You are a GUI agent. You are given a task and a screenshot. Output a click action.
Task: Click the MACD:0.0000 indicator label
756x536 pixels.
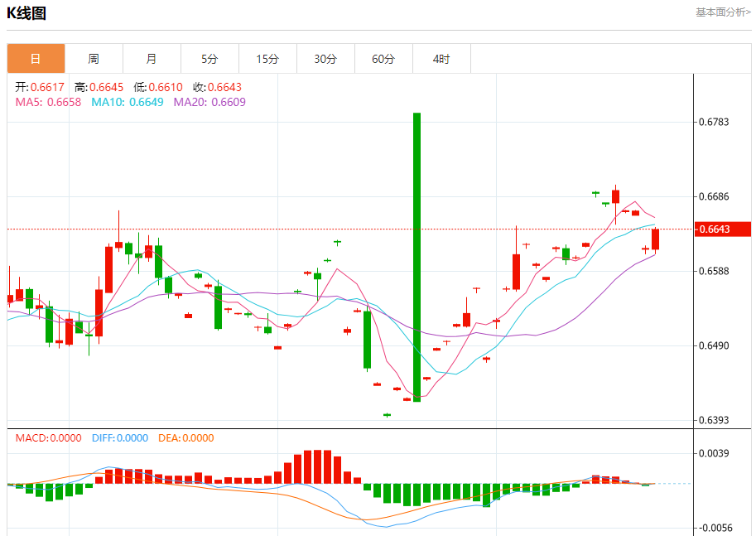[48, 438]
